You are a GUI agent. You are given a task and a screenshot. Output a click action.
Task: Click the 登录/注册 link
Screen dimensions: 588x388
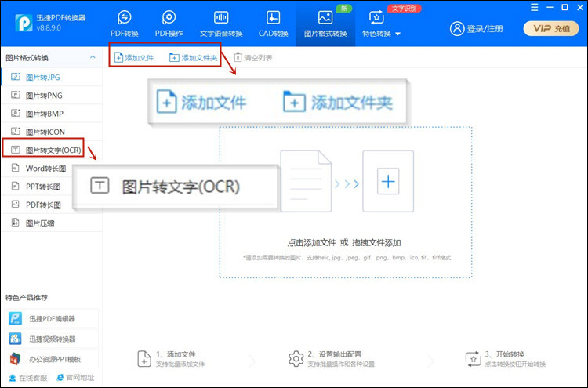pos(485,29)
